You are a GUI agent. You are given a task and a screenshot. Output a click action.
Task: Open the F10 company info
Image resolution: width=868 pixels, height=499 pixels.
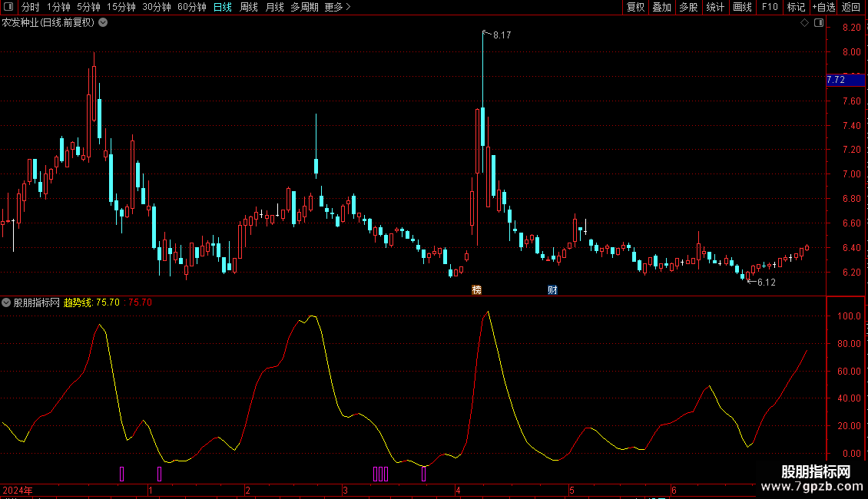(770, 7)
